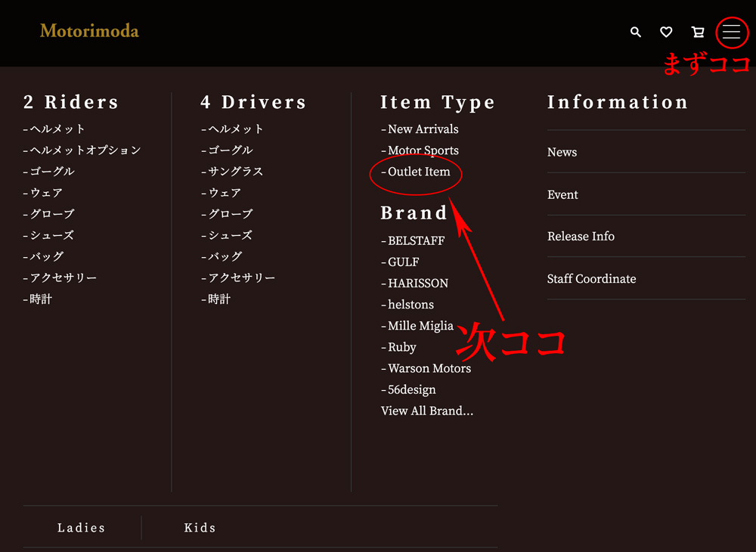Open the wishlist heart icon

click(666, 32)
